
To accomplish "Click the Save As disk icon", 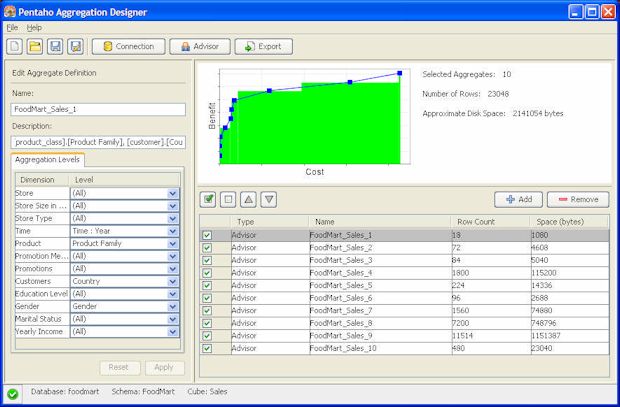I will point(75,47).
